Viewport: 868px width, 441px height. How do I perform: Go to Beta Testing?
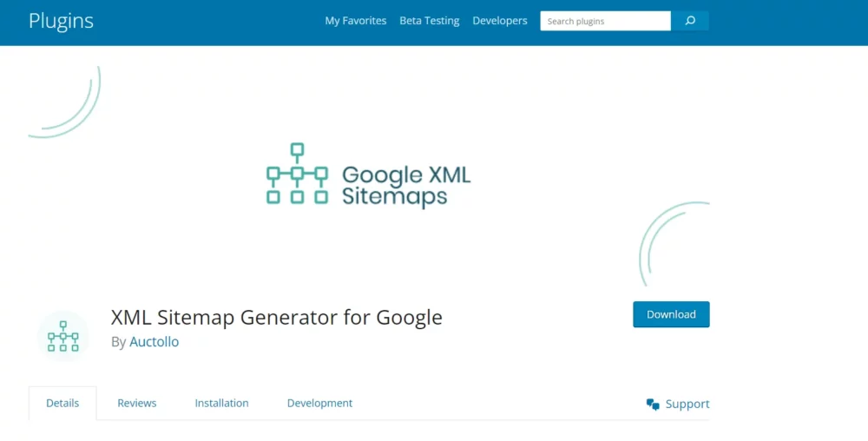click(x=430, y=21)
